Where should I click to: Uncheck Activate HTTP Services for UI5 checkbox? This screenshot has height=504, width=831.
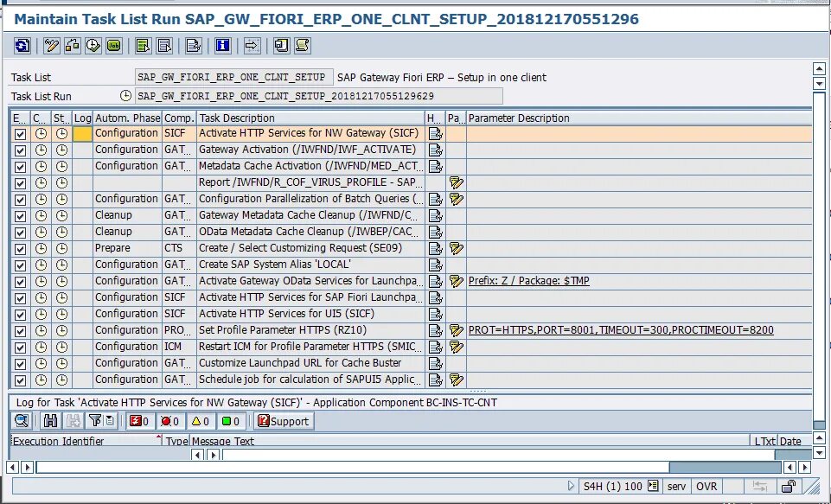tap(20, 315)
